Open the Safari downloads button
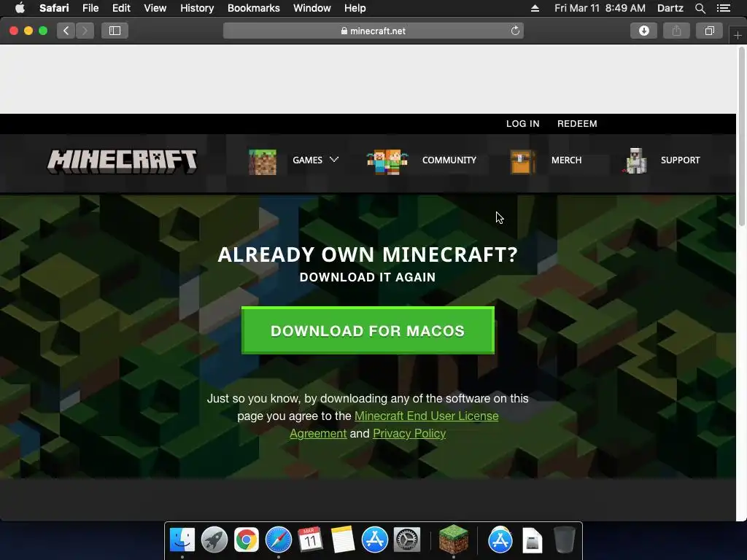The image size is (747, 560). [x=643, y=31]
